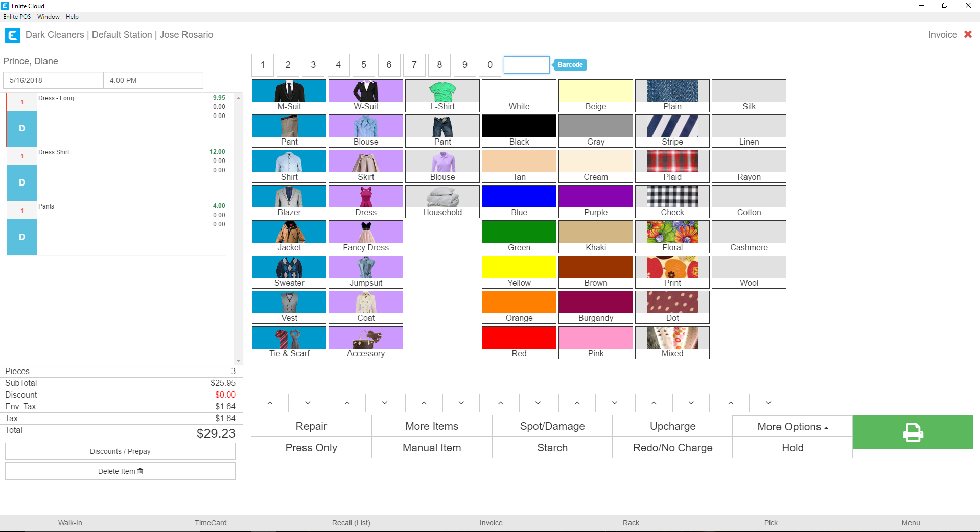Image resolution: width=980 pixels, height=532 pixels.
Task: Select the Jumpsuit item
Action: [366, 272]
